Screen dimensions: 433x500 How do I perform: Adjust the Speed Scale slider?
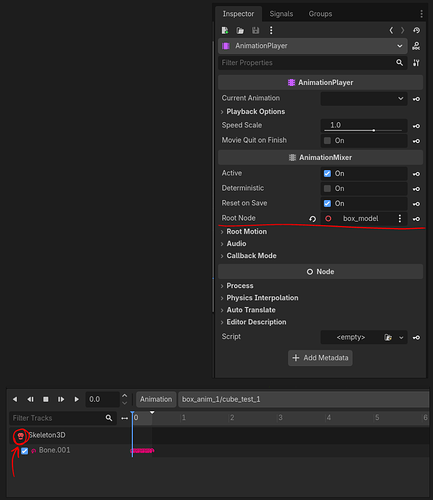364,130
